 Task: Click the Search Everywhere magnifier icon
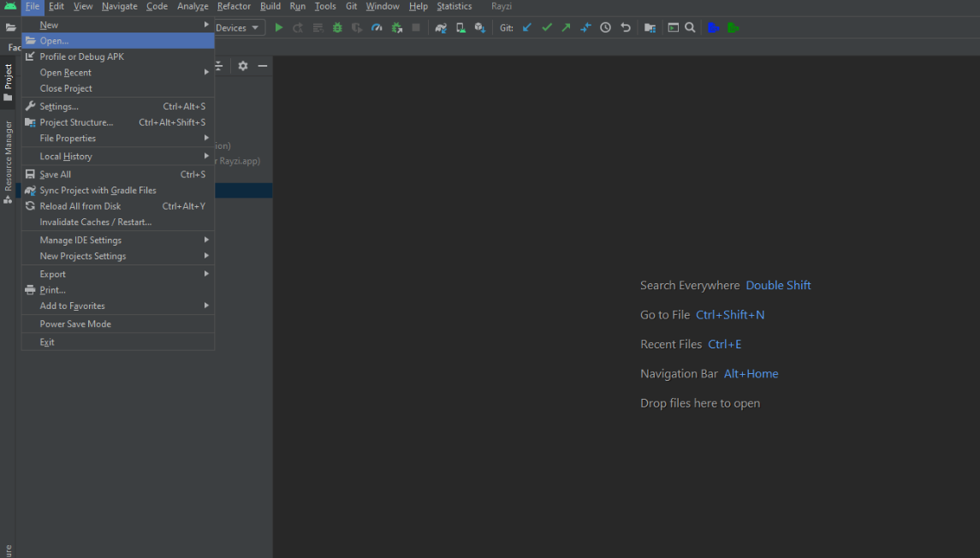690,27
